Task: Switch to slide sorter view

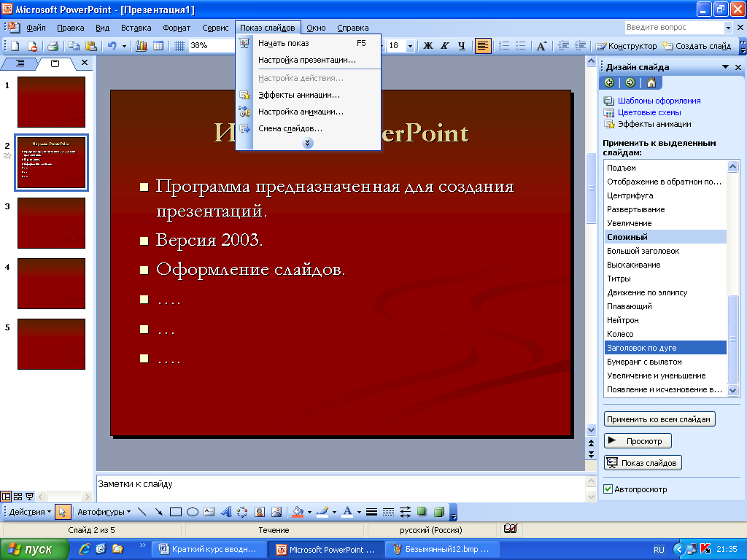Action: coord(18,496)
